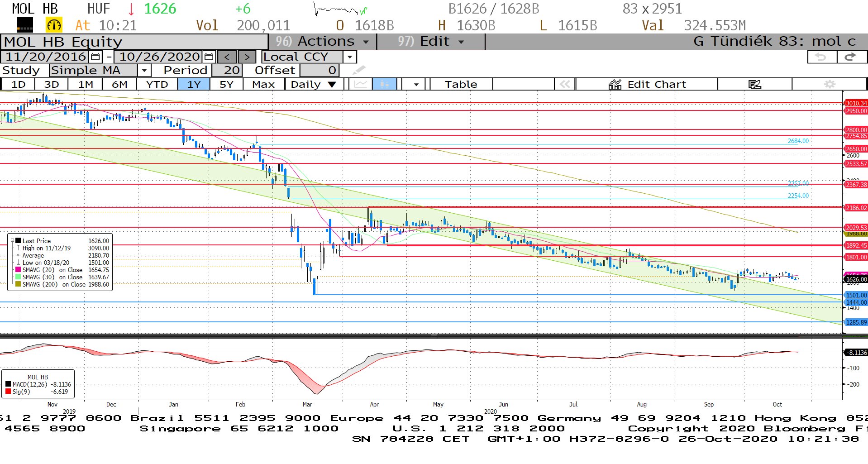Click the 2800.00 price level label

[x=856, y=130]
